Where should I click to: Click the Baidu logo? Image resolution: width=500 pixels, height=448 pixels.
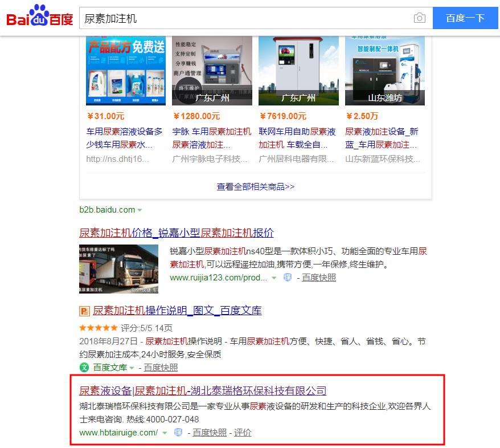(x=40, y=15)
